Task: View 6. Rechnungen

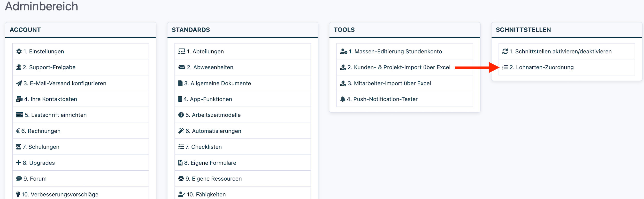Action: [80, 131]
